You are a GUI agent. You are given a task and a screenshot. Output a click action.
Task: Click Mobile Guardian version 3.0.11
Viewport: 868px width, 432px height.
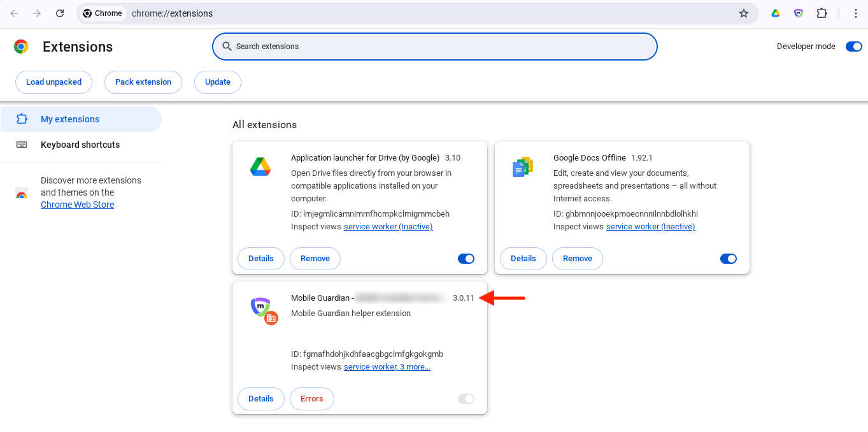click(464, 298)
